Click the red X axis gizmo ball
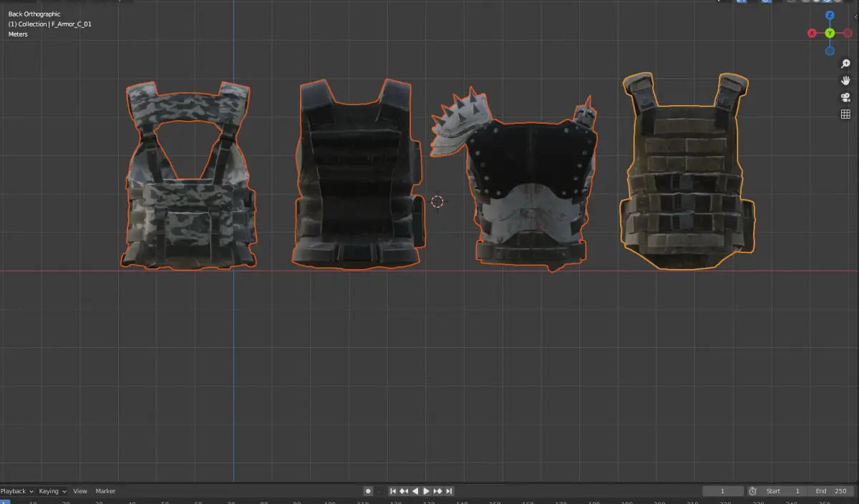Screen dimensions: 859x504 812,33
